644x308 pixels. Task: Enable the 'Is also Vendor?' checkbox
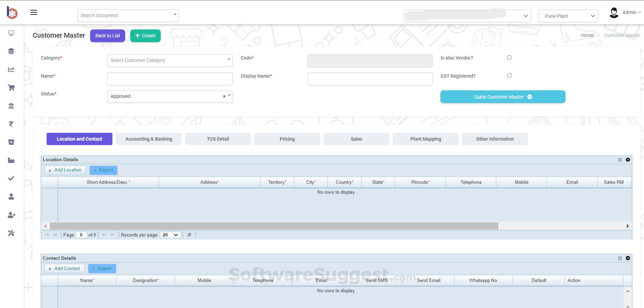point(509,57)
